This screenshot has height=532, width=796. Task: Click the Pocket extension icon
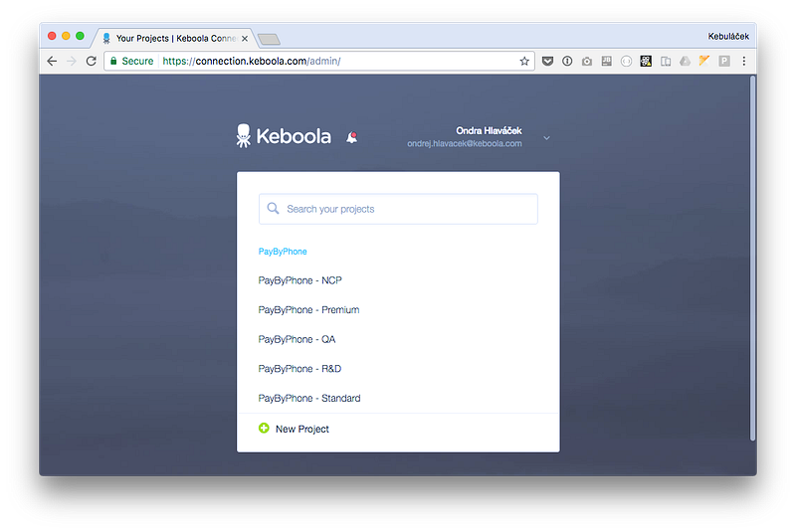tap(547, 62)
